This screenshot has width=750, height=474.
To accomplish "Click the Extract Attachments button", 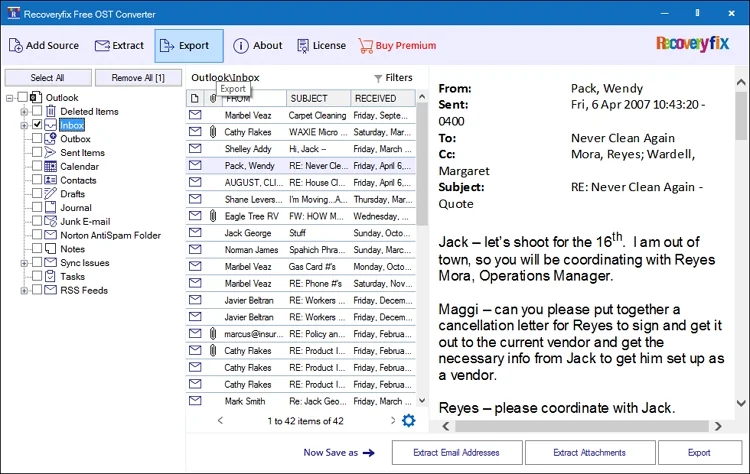I will click(x=590, y=452).
